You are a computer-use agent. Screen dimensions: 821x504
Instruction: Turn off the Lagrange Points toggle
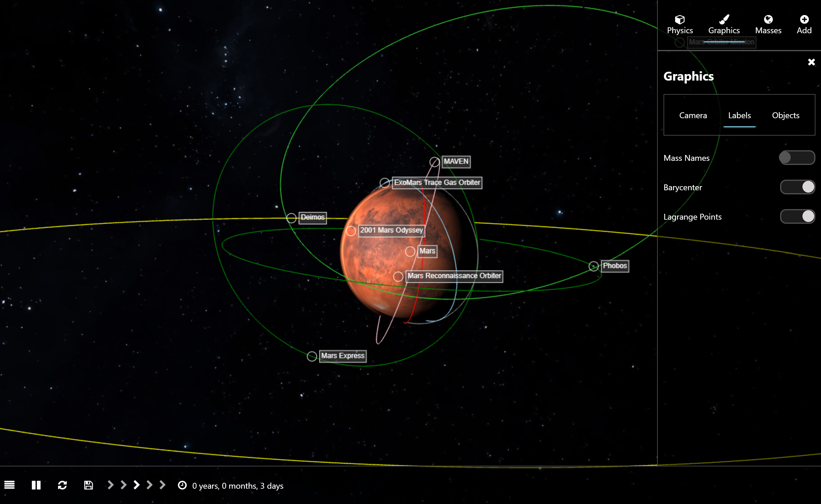click(797, 216)
